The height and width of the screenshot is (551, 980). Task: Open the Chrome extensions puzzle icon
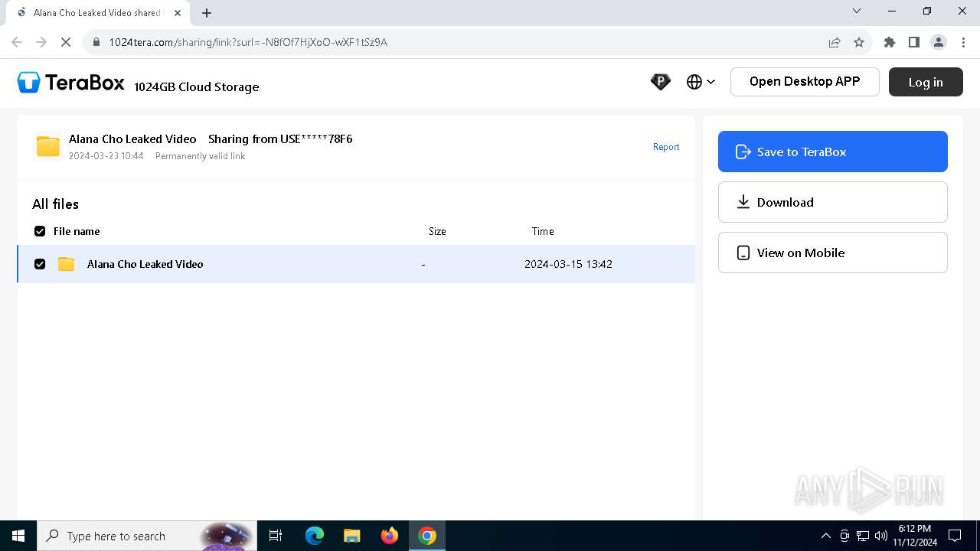coord(890,42)
